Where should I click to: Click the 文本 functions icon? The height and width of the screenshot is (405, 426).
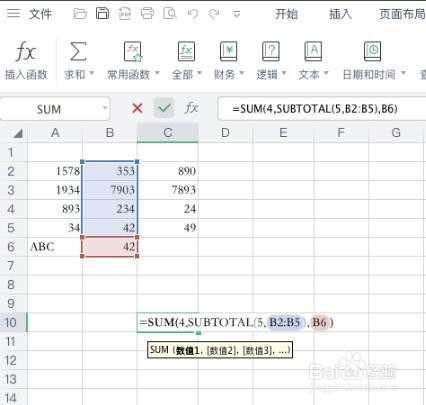click(x=313, y=51)
